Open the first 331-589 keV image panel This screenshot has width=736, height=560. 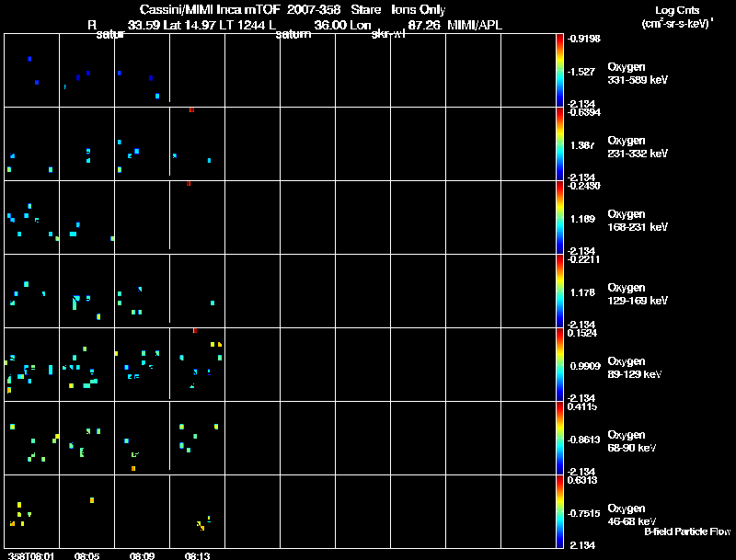[31, 71]
